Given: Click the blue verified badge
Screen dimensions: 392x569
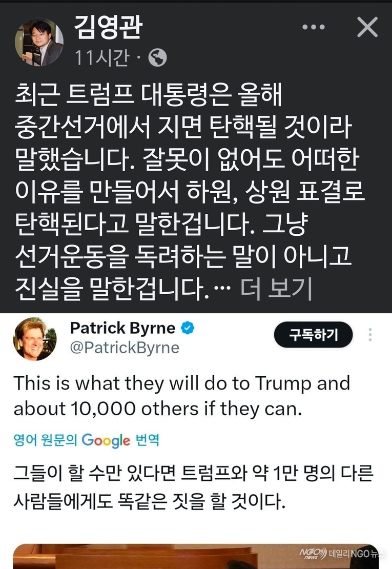Looking at the screenshot, I should 188,328.
